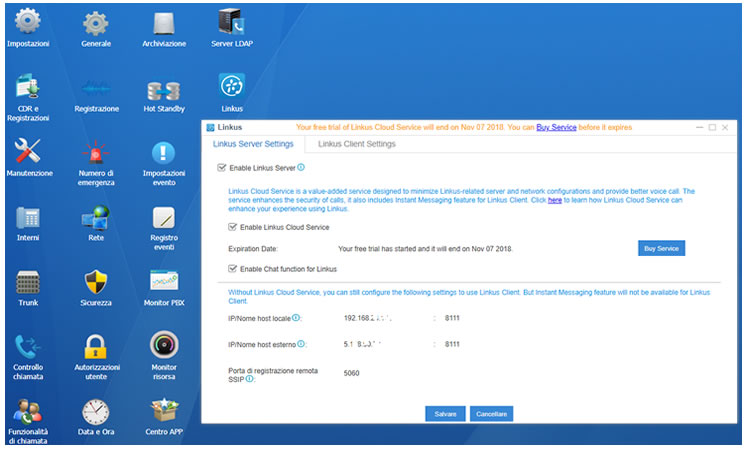Open the Sicurezza shield icon

[x=96, y=282]
